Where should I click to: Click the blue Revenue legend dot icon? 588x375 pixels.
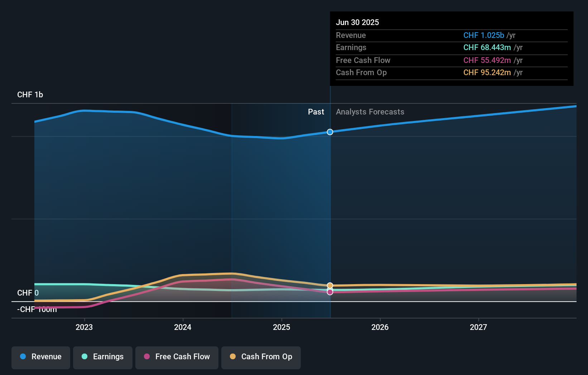(24, 356)
